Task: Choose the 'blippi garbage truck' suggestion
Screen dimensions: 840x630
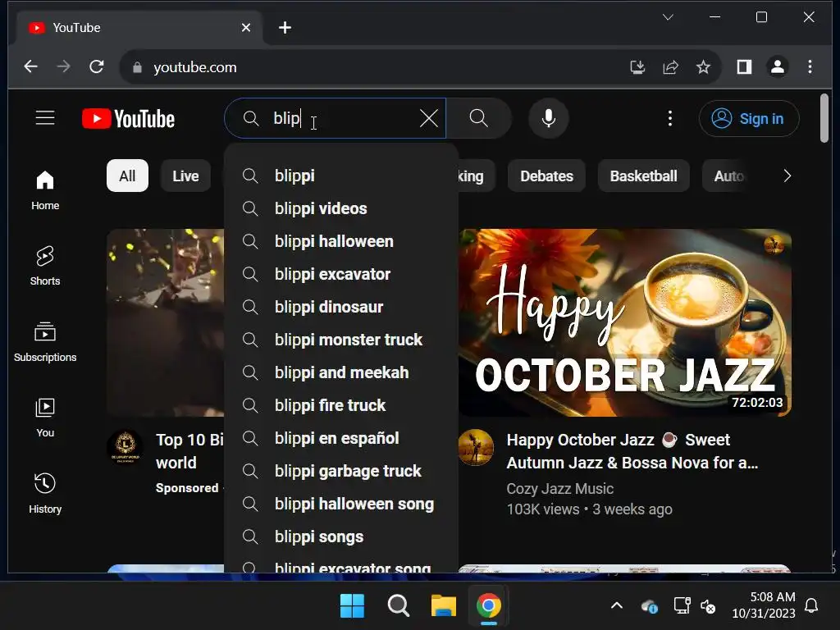Action: pyautogui.click(x=340, y=471)
